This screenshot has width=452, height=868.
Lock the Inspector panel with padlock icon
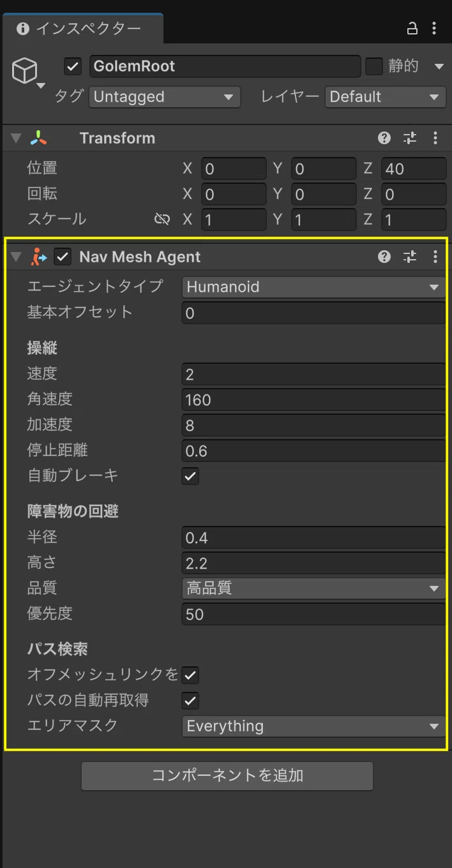(x=412, y=28)
